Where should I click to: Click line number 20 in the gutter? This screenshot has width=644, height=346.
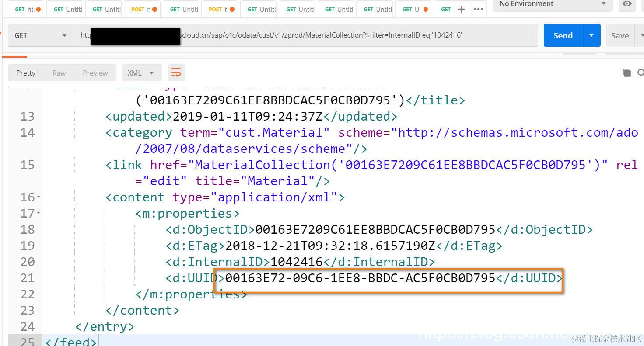coord(28,262)
